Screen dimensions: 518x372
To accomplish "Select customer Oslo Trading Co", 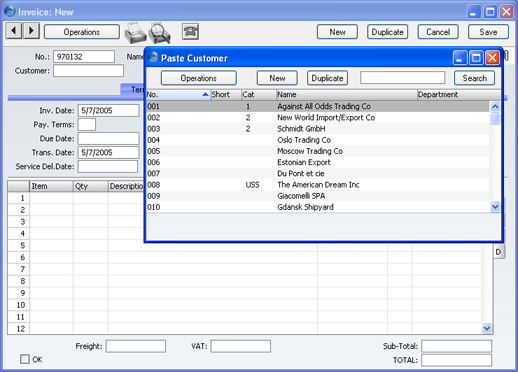I will [x=318, y=140].
